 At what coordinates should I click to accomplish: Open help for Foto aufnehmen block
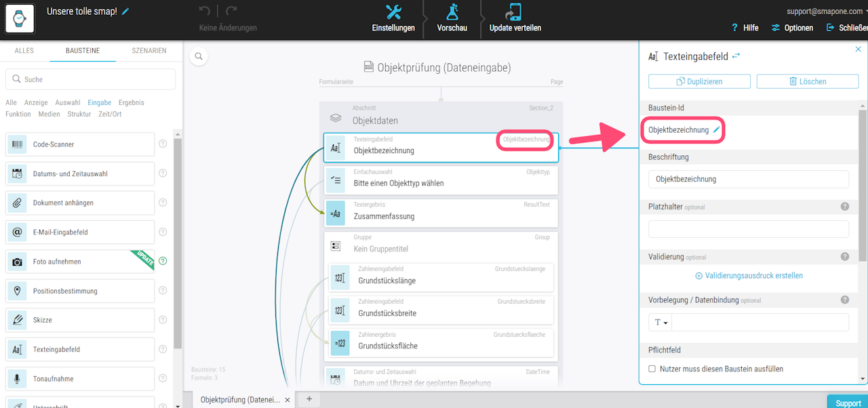coord(163,261)
